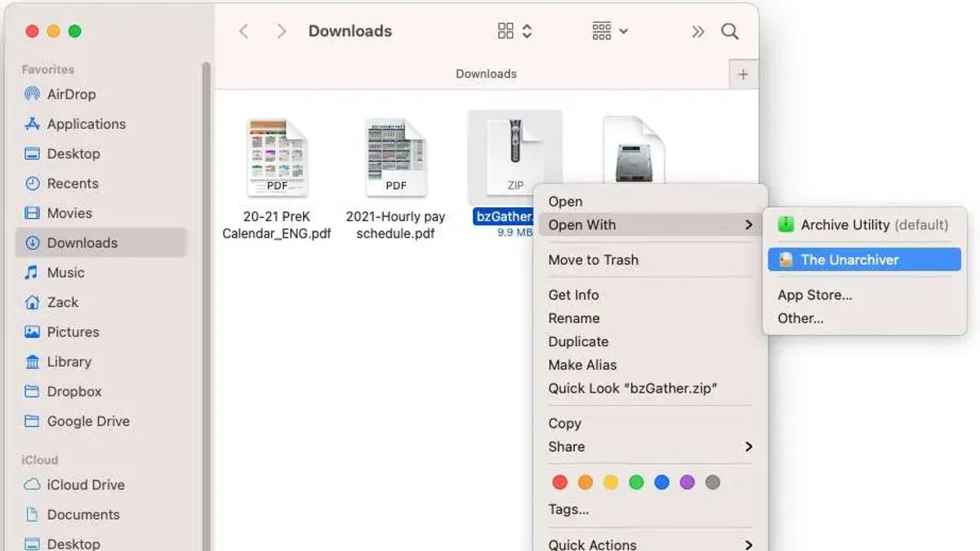
Task: Apply the red tag color
Action: [559, 482]
